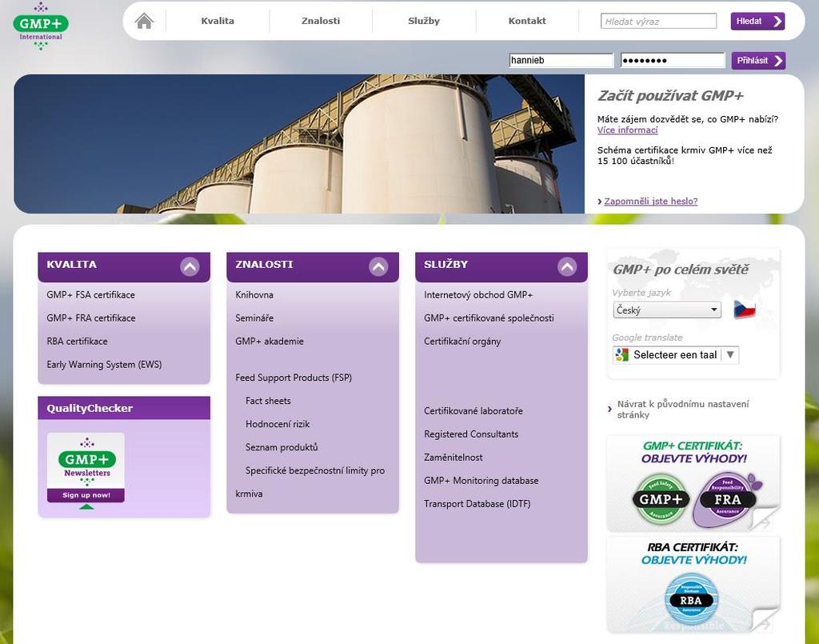Open the Hodnocení rizik link

(278, 423)
